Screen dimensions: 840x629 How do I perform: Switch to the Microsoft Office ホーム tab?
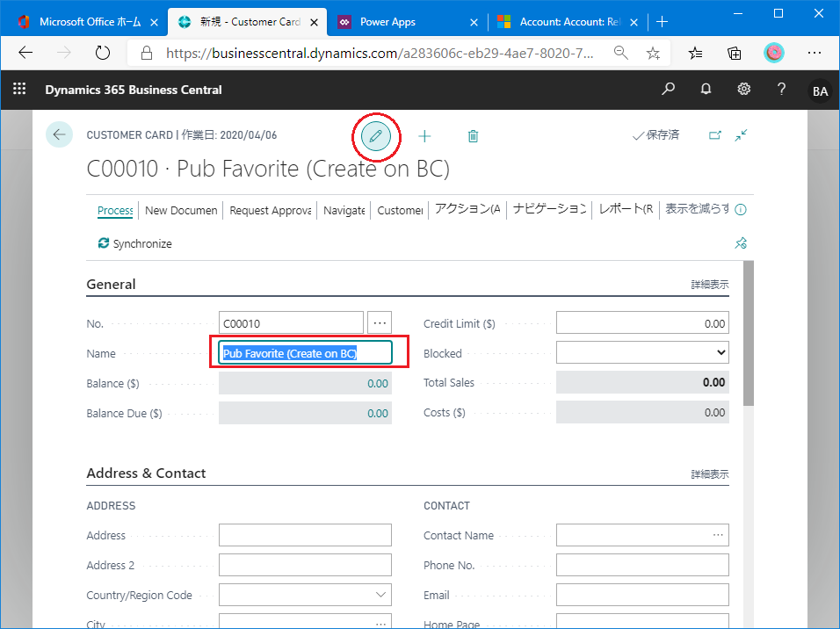[x=90, y=22]
